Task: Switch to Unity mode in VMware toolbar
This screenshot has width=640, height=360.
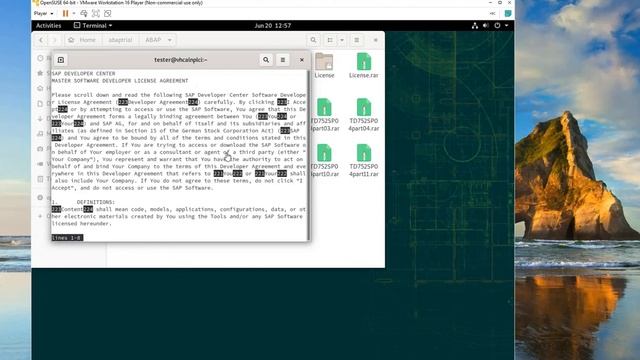Action: coord(107,13)
